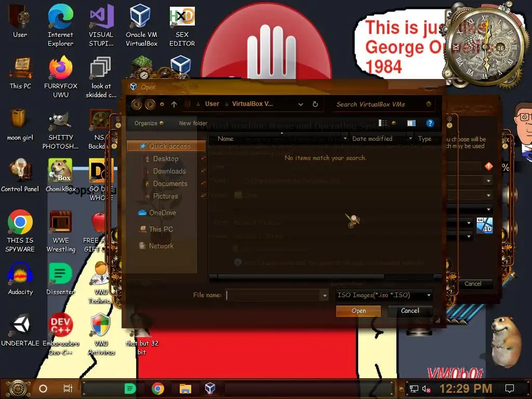Viewport: 532px width, 399px height.
Task: Click the muted volume tray icon
Action: [x=426, y=389]
